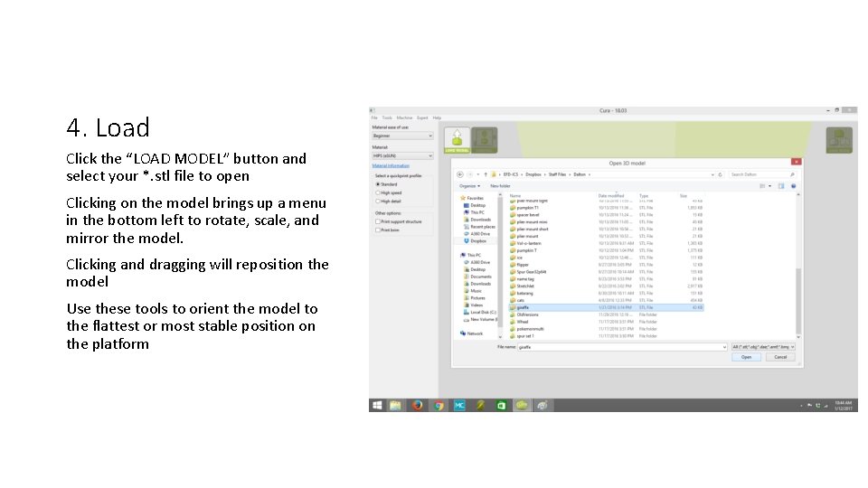Click the magnifier icon in Search Dalton
Screen dimensions: 868x488
tap(792, 174)
